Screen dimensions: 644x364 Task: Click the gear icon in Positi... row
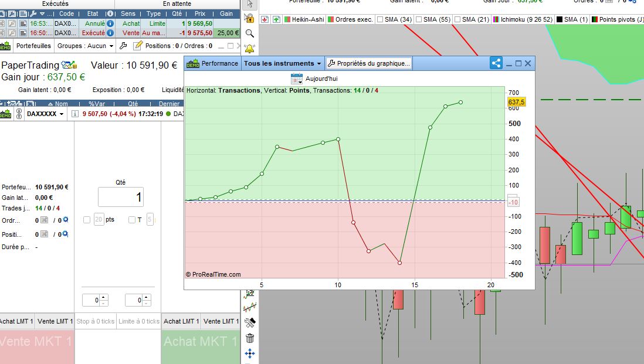(65, 234)
